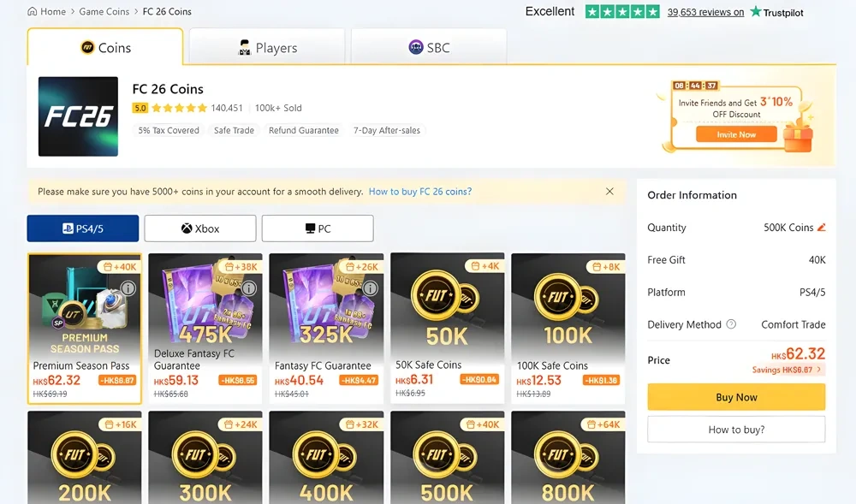
Task: Click the FC26 game logo image
Action: 78,116
